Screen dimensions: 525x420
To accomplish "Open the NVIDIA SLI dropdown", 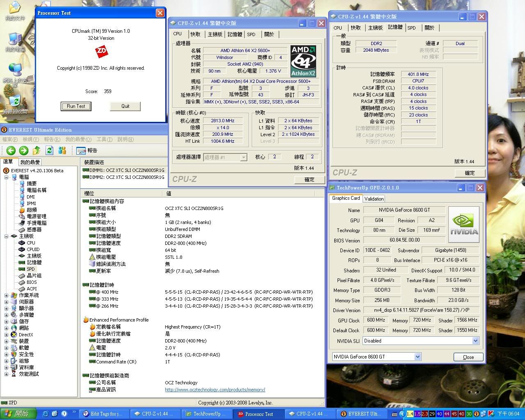I will coord(475,341).
